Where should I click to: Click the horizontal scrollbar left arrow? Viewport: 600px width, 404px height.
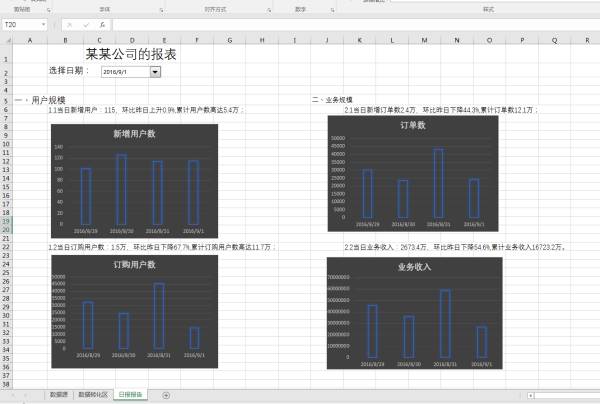click(x=530, y=396)
